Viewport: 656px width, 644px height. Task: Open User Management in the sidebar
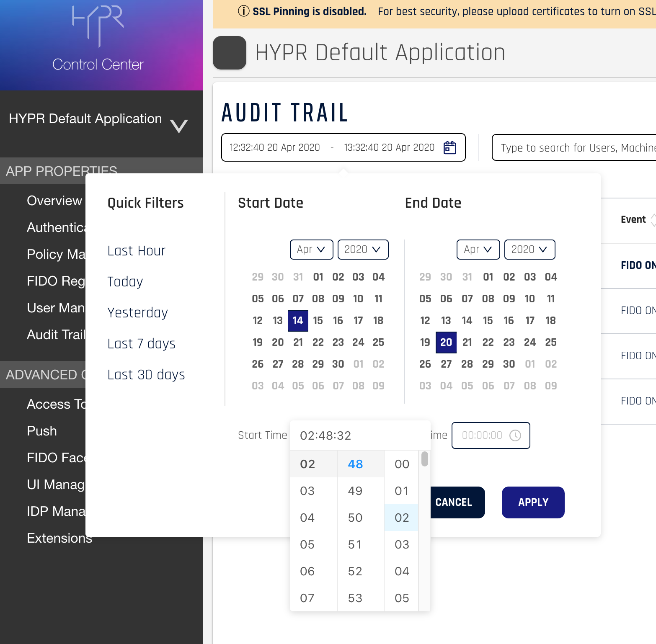pos(56,308)
